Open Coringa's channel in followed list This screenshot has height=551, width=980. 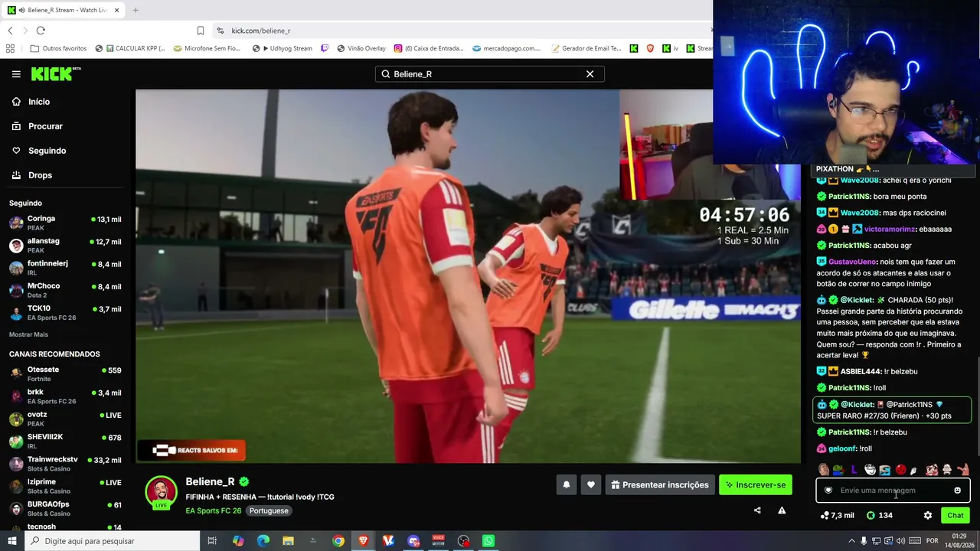(65, 223)
